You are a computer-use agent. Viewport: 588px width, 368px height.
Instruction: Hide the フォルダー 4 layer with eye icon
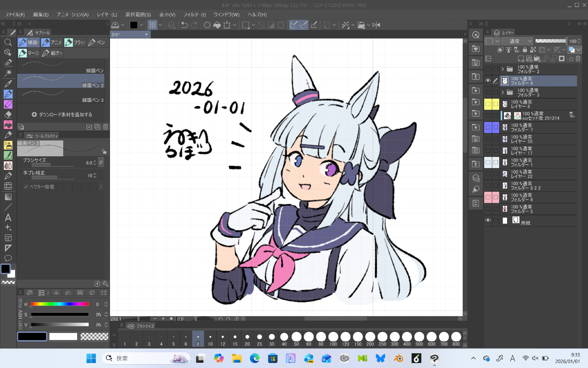pos(488,81)
